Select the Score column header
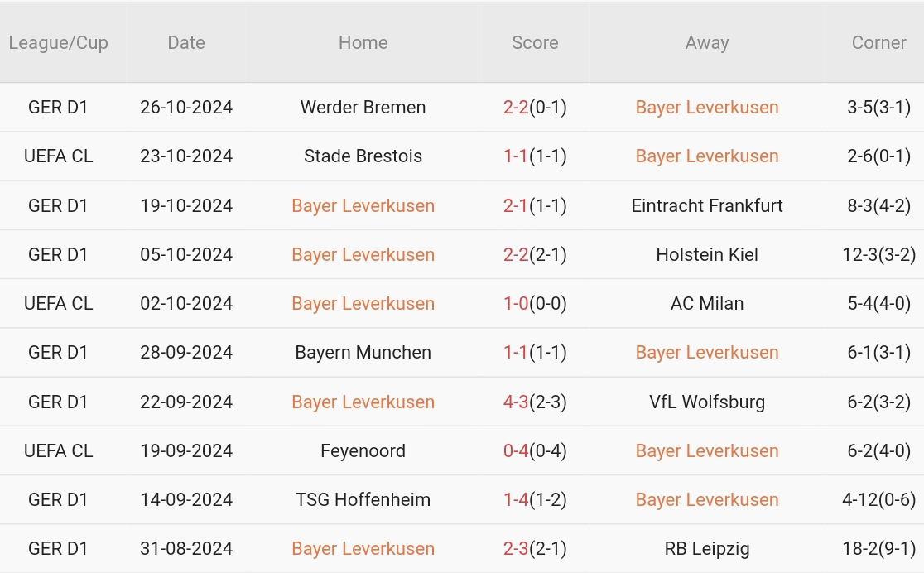The width and height of the screenshot is (924, 573). (x=535, y=43)
